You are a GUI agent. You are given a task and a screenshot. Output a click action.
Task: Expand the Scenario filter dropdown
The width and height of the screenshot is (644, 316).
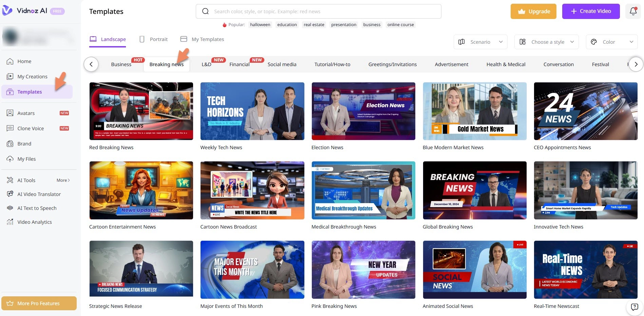click(x=480, y=42)
